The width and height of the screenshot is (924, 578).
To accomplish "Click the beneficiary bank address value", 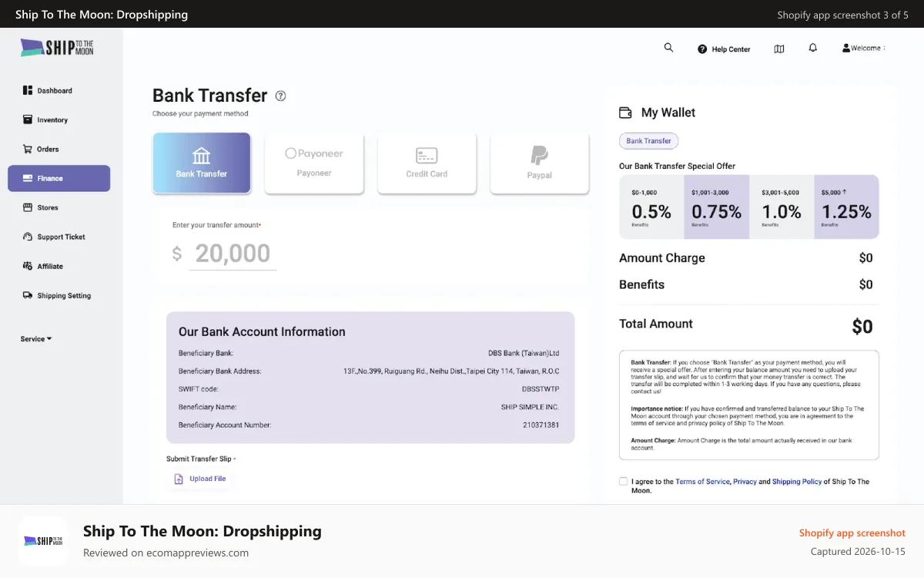I will pyautogui.click(x=451, y=371).
